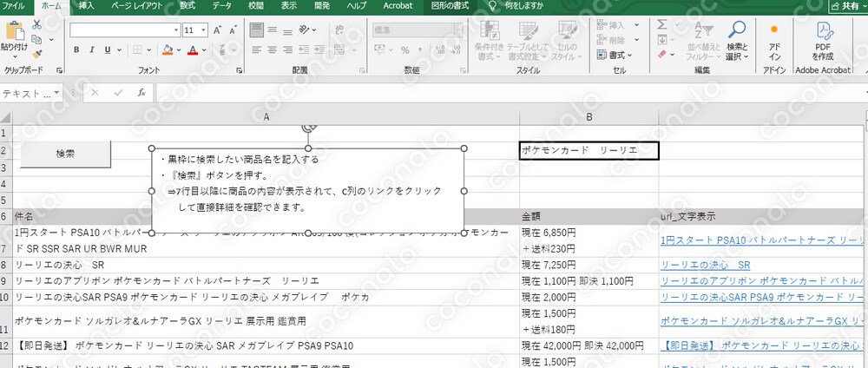Click the Paste clipboard icon
The image size is (868, 368).
click(15, 31)
